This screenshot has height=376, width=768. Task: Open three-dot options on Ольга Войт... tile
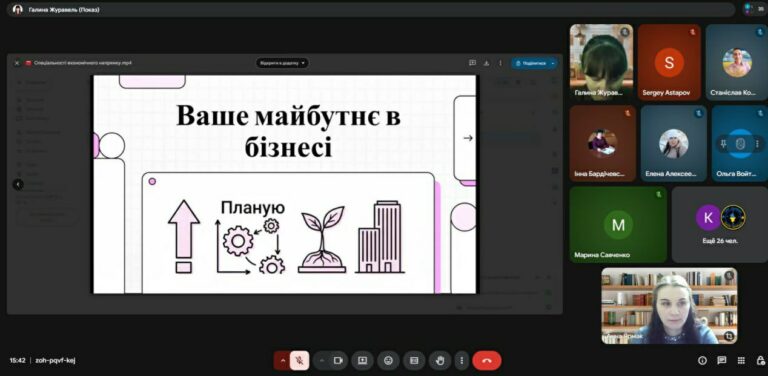[x=757, y=144]
